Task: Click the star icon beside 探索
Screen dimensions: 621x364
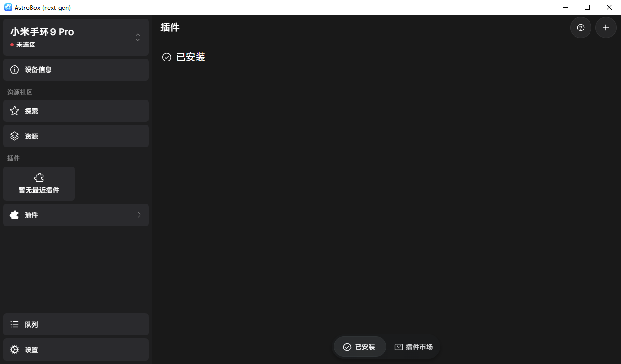Action: click(x=15, y=111)
